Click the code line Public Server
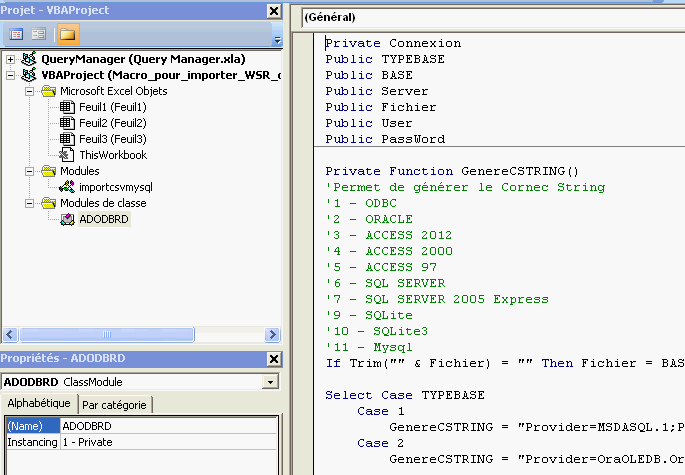 click(377, 91)
